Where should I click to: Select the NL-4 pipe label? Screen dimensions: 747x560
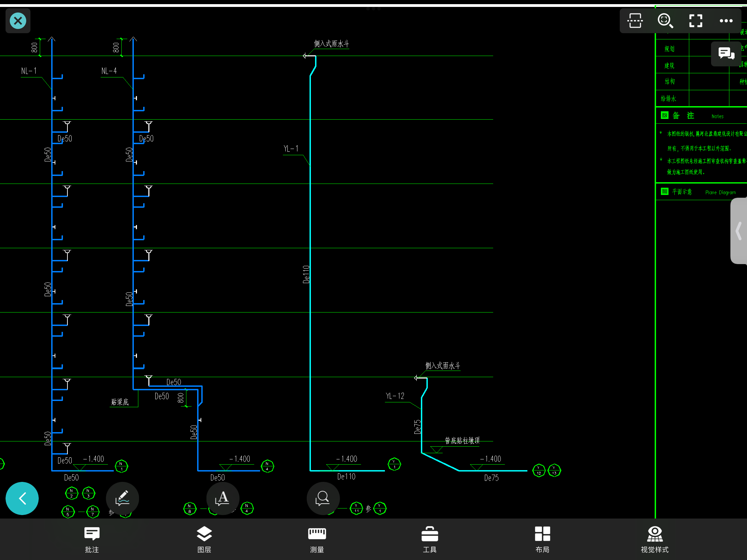109,71
